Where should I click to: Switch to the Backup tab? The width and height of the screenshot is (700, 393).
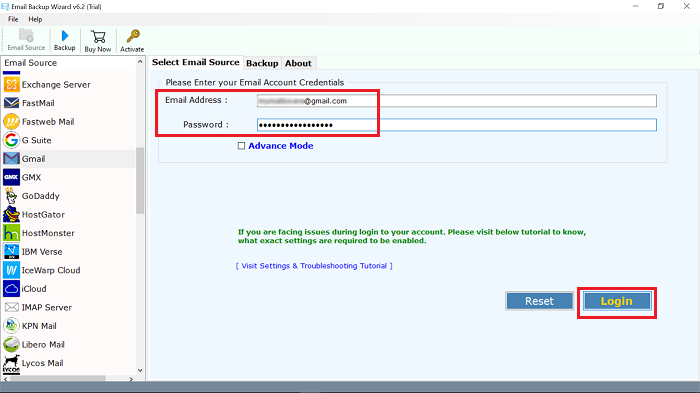coord(262,63)
